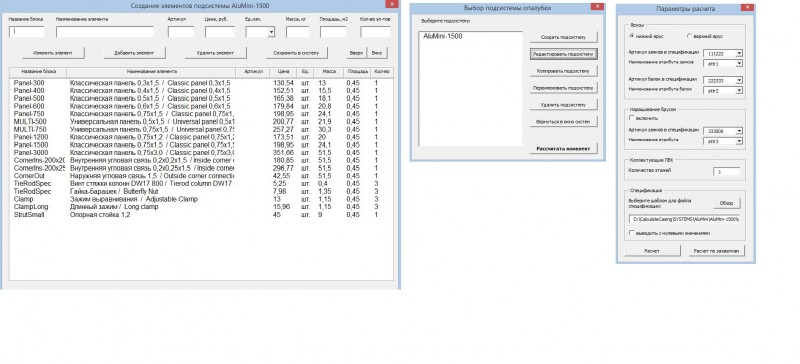Select the StrutSmall row
Image resolution: width=800 pixels, height=364 pixels.
coord(202,215)
